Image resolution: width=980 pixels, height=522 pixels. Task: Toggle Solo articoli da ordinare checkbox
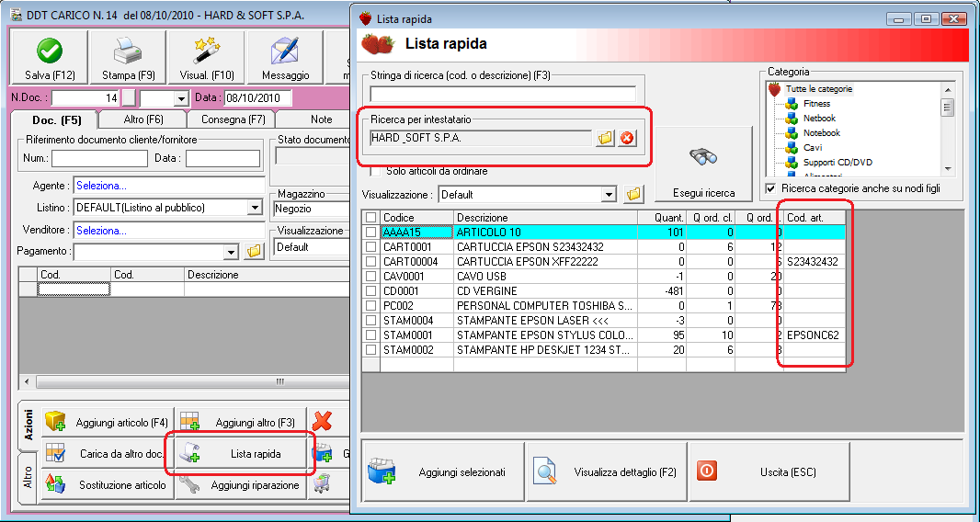coord(376,171)
